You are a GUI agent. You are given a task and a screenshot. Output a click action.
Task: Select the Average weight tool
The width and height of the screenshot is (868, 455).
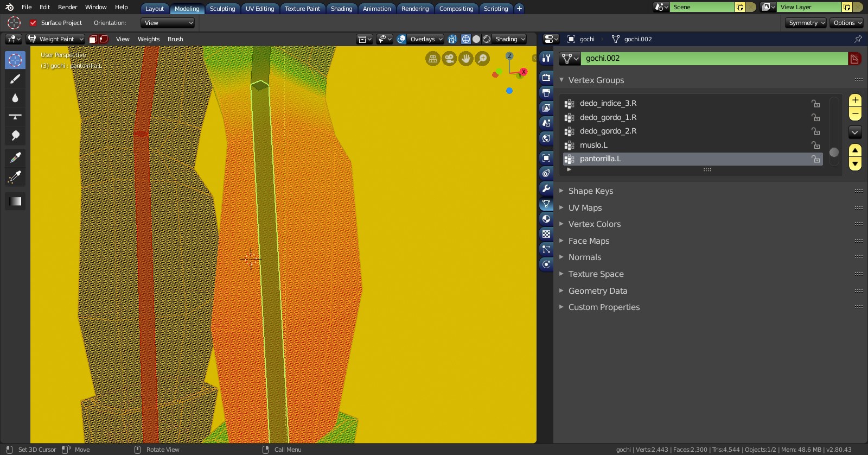(15, 117)
